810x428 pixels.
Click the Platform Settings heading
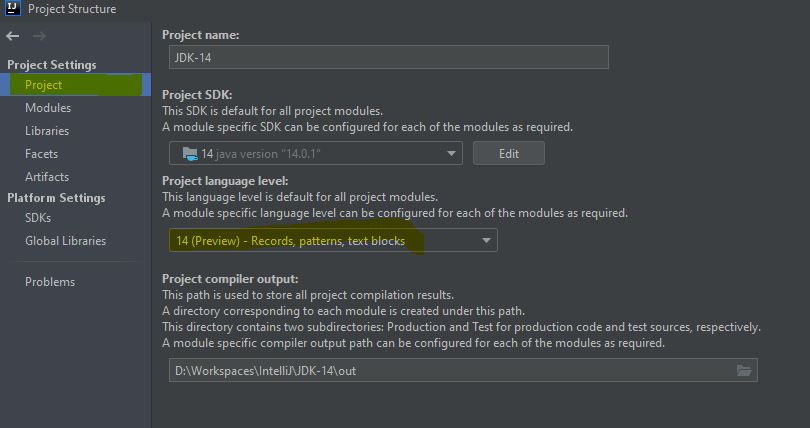coord(56,198)
